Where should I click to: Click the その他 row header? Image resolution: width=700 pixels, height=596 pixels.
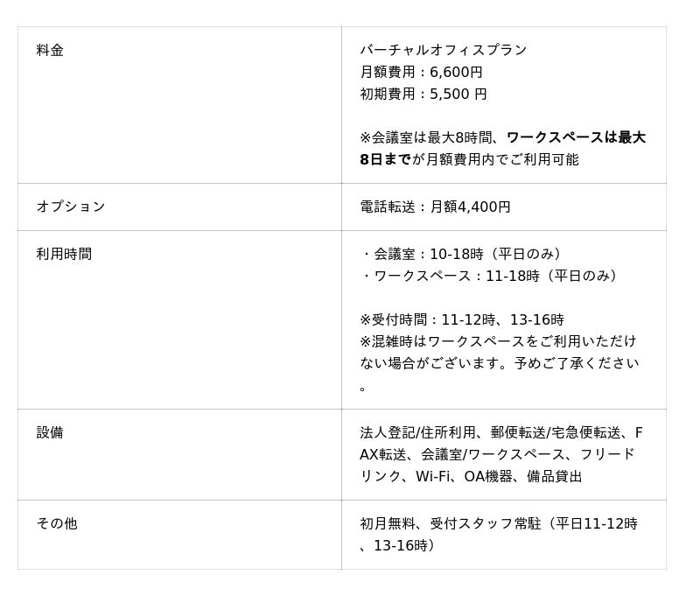(x=57, y=524)
